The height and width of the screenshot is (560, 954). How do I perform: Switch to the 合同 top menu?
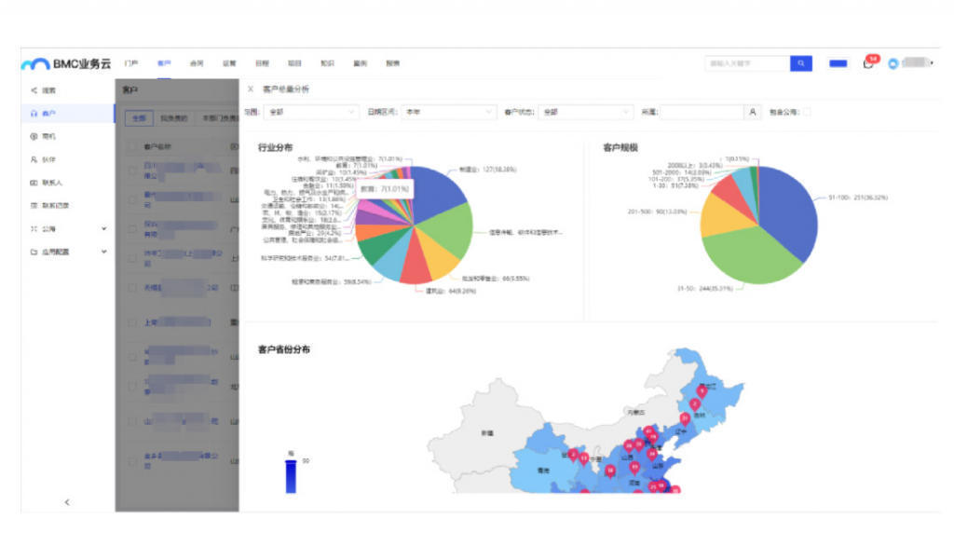(x=197, y=63)
